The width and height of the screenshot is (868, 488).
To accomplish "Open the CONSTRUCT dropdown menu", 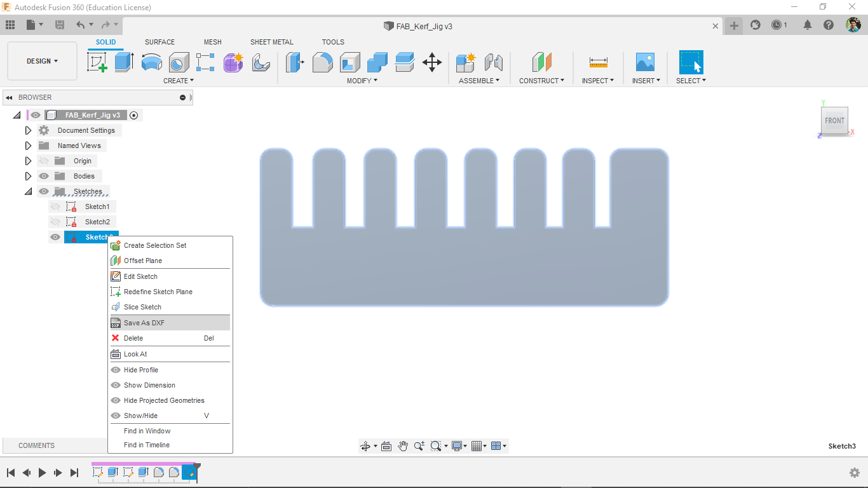I will click(542, 81).
